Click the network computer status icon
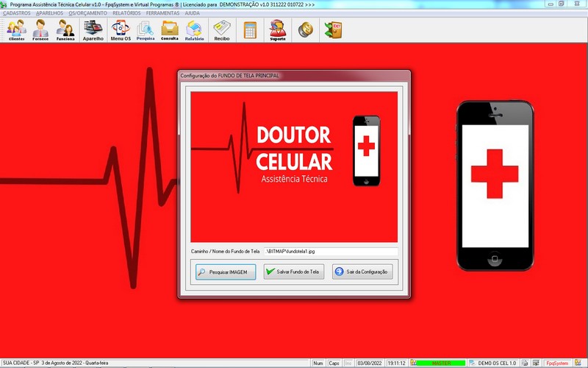 coord(536,363)
